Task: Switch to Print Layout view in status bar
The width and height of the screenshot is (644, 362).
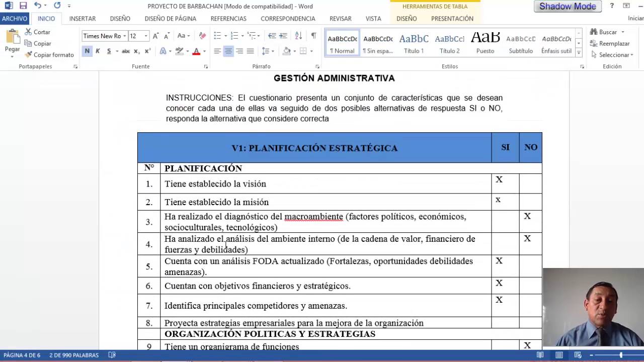Action: pyautogui.click(x=559, y=355)
